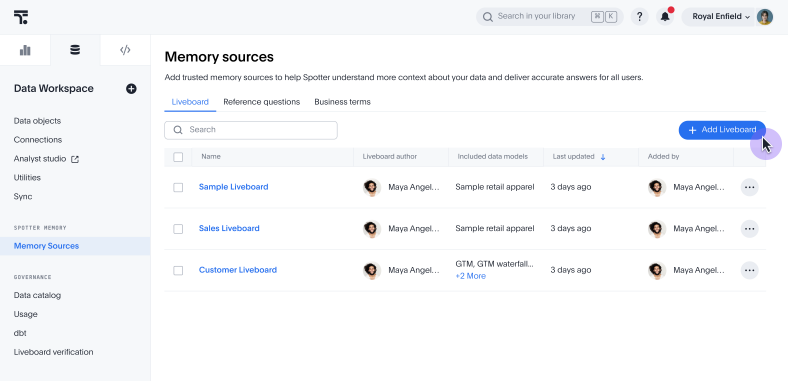Open Sync in sidebar
Viewport: 788px width, 381px height.
23,197
